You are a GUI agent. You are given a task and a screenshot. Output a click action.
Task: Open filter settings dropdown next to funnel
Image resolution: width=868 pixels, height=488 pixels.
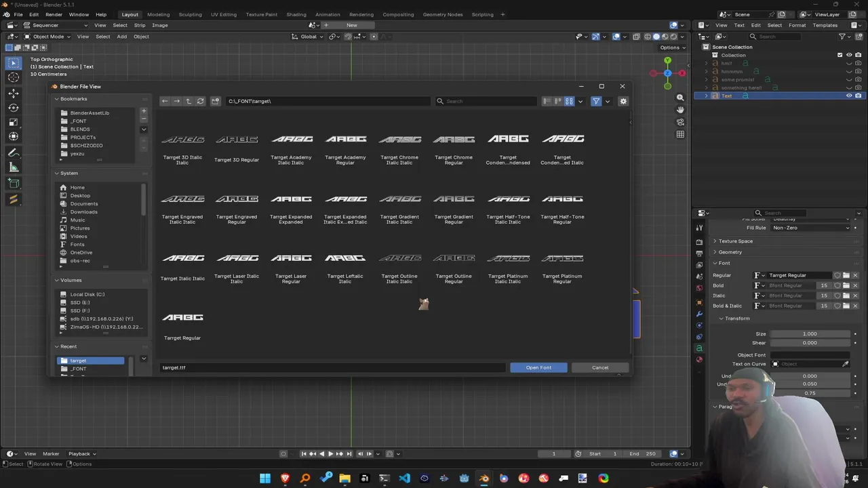[607, 102]
